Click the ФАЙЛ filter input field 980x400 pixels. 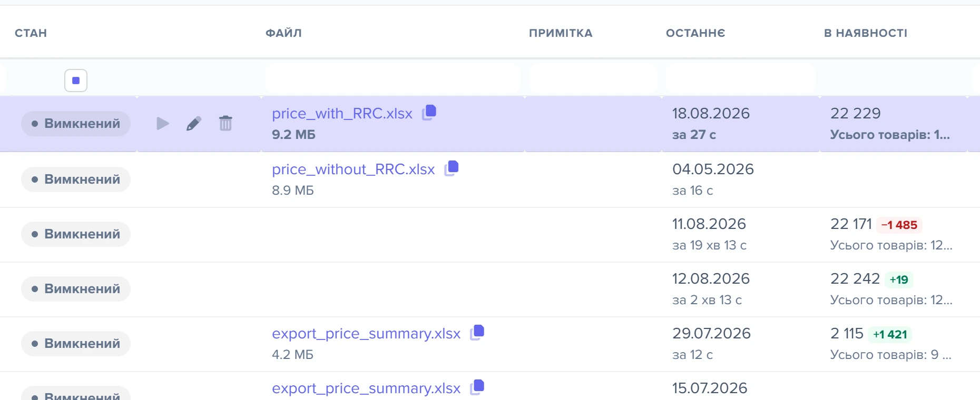click(393, 79)
